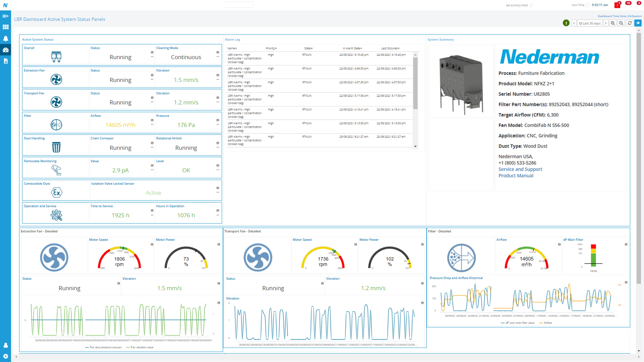This screenshot has width=644, height=362.
Task: Click the red alert notification icon
Action: (617, 5)
